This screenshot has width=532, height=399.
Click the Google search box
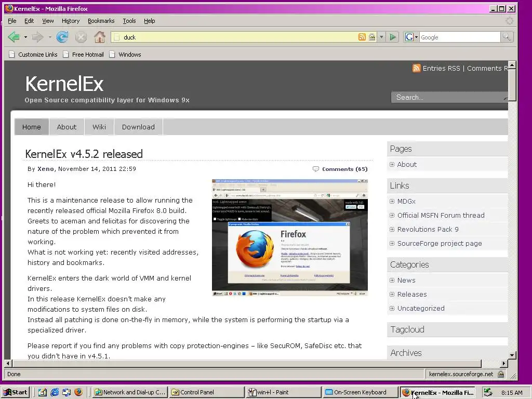pyautogui.click(x=460, y=37)
